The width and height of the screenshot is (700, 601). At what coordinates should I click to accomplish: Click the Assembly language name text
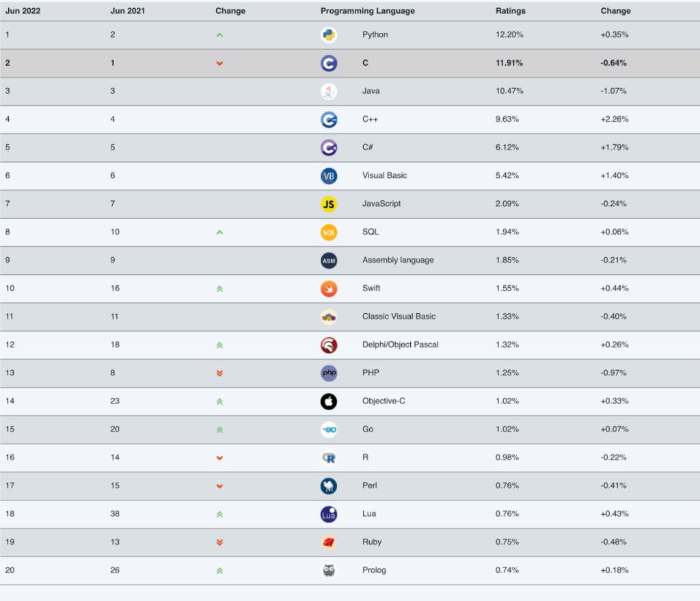(398, 260)
